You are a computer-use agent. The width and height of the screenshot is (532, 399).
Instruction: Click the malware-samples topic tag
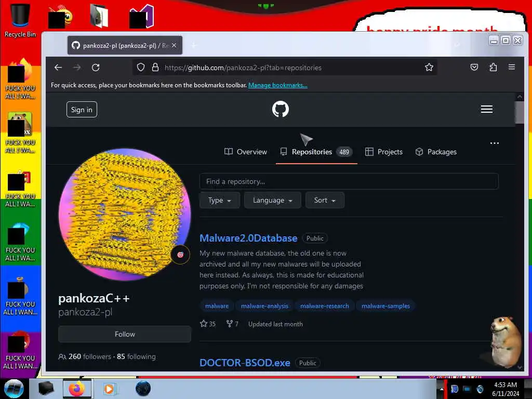385,306
